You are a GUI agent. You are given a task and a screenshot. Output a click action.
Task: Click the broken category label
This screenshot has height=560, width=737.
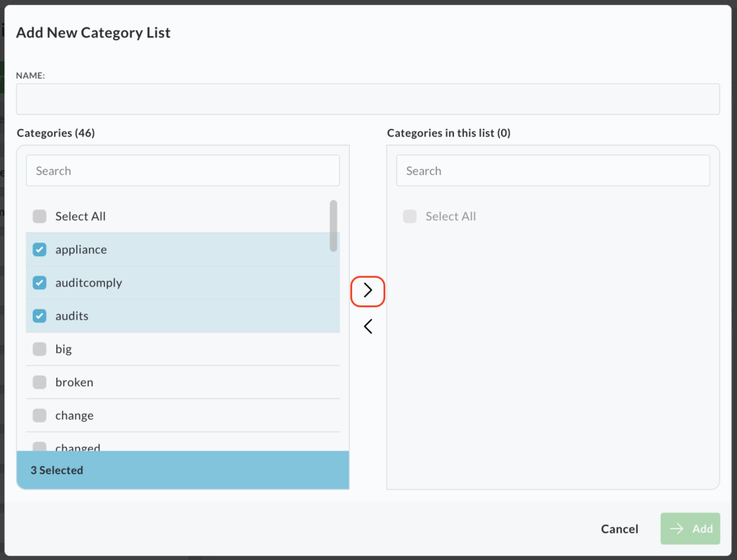coord(74,382)
